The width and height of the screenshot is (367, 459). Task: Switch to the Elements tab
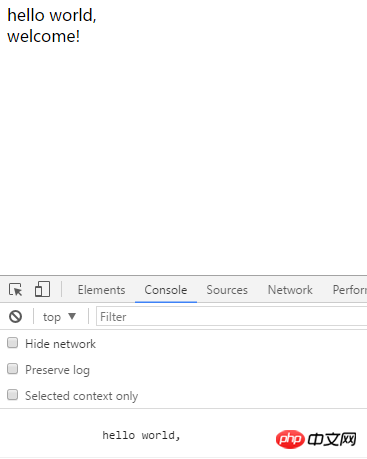coord(101,290)
